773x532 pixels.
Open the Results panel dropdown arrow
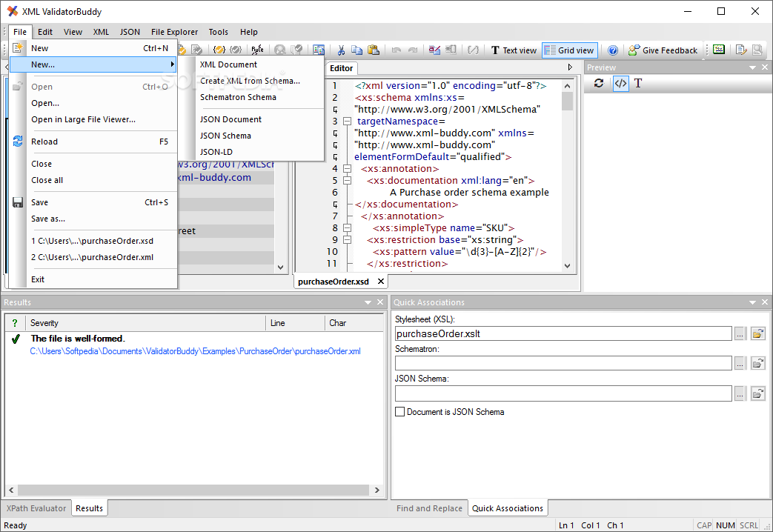click(368, 302)
